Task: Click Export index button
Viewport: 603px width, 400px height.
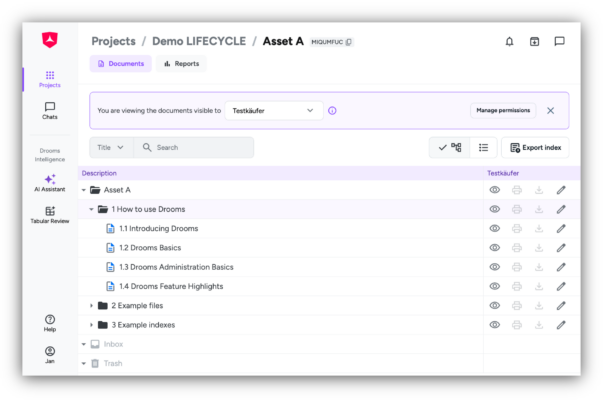Action: click(x=535, y=147)
